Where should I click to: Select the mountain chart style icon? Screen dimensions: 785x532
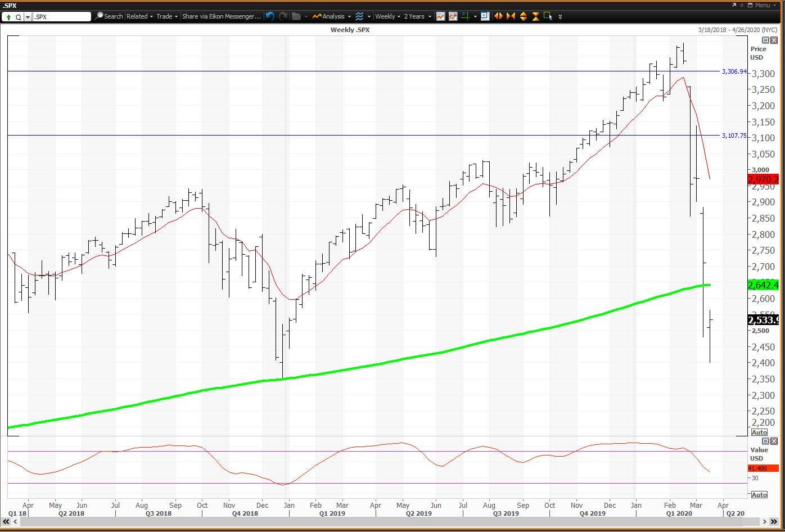click(453, 16)
